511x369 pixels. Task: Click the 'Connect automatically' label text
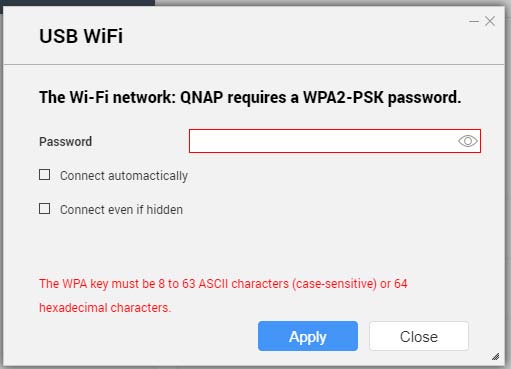124,176
